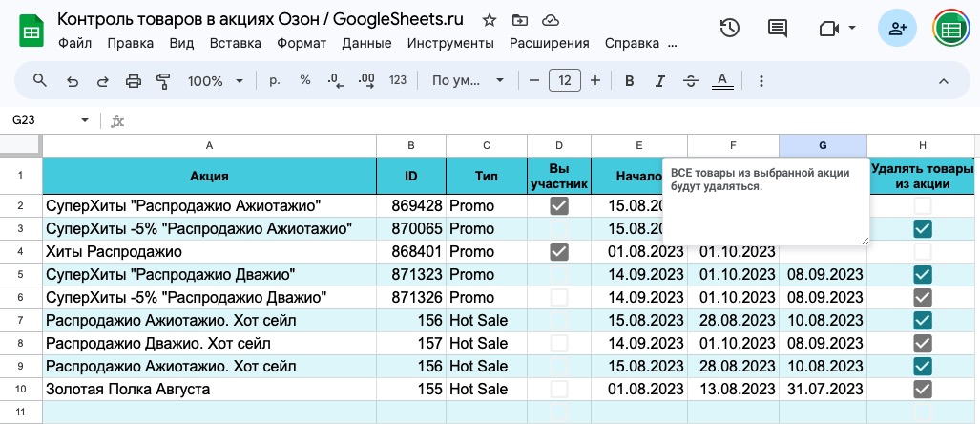Open the Расширения menu
The height and width of the screenshot is (424, 980).
(x=549, y=43)
